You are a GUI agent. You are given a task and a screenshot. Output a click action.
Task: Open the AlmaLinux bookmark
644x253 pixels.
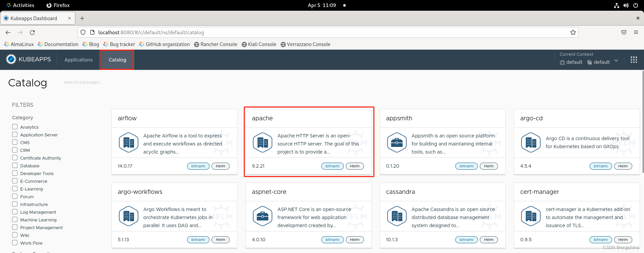tap(19, 44)
